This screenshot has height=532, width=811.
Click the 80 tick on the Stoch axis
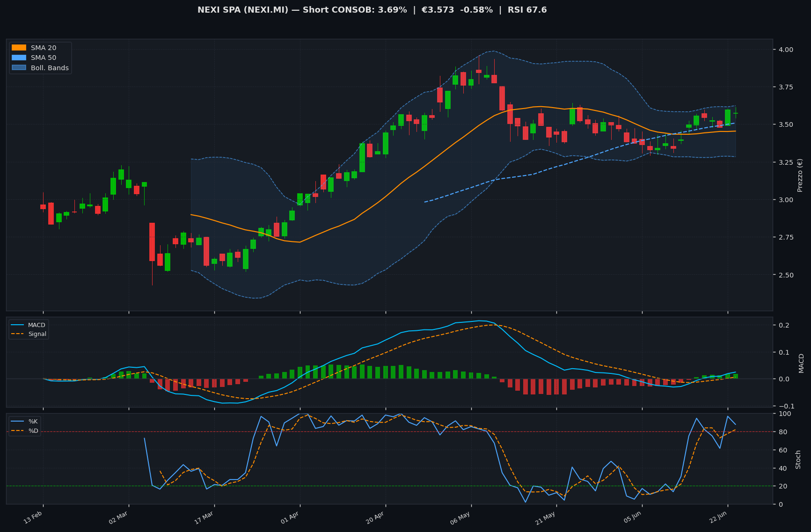click(x=783, y=432)
